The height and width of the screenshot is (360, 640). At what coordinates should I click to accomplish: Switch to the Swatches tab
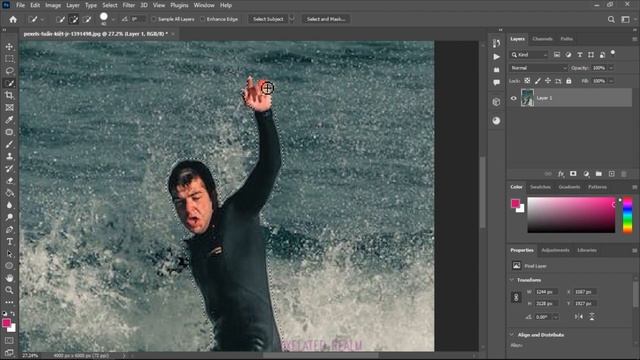(x=540, y=187)
